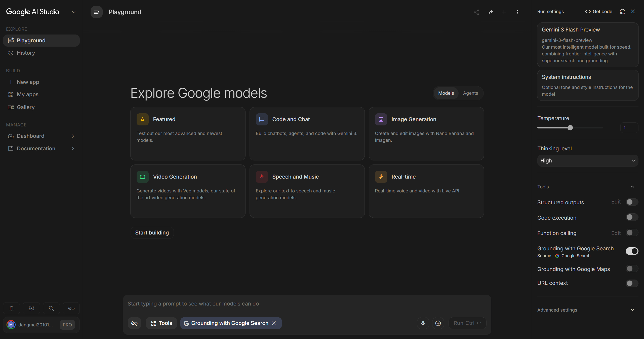Click the Featured star icon
The image size is (644, 339).
142,119
